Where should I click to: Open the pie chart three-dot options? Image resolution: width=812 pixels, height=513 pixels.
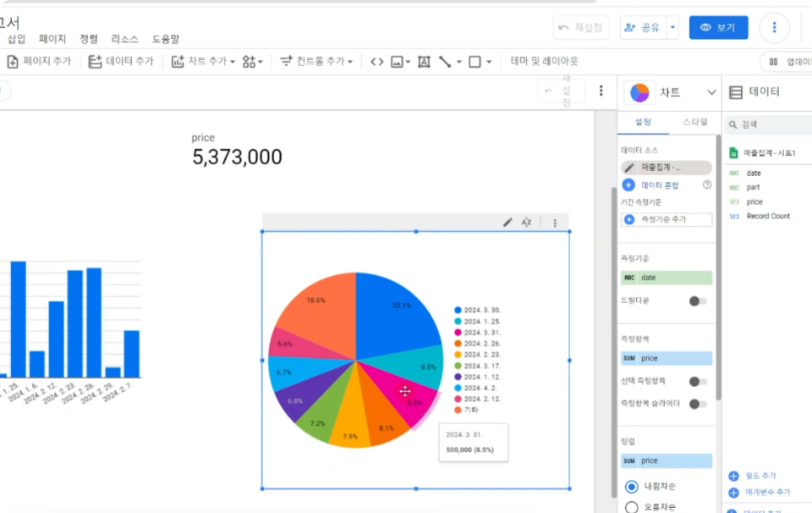555,223
